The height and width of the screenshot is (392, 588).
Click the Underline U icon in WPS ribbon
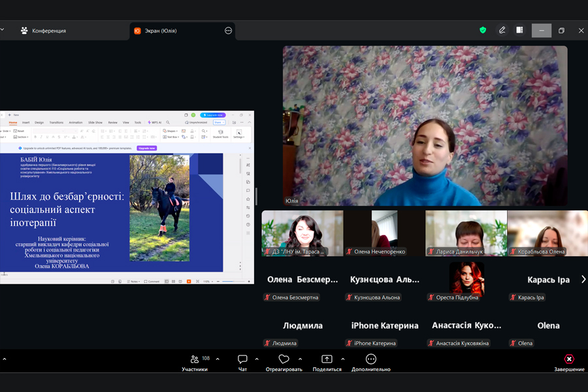pos(47,137)
